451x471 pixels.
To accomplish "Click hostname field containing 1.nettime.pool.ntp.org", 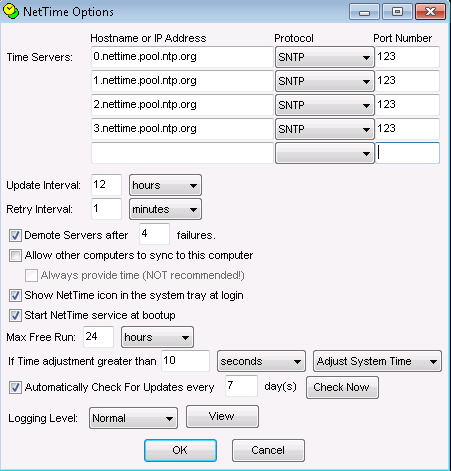I will coord(182,81).
